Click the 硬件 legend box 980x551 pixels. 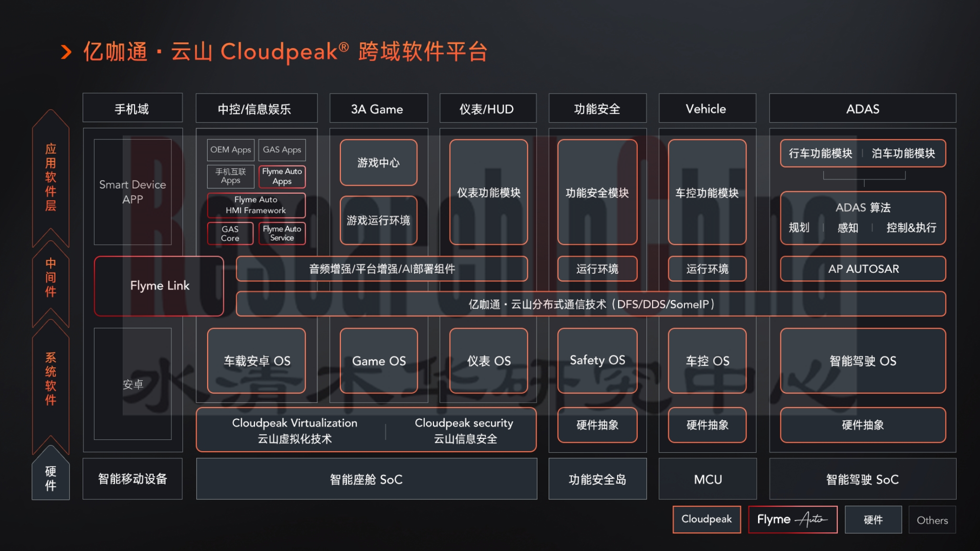point(873,519)
